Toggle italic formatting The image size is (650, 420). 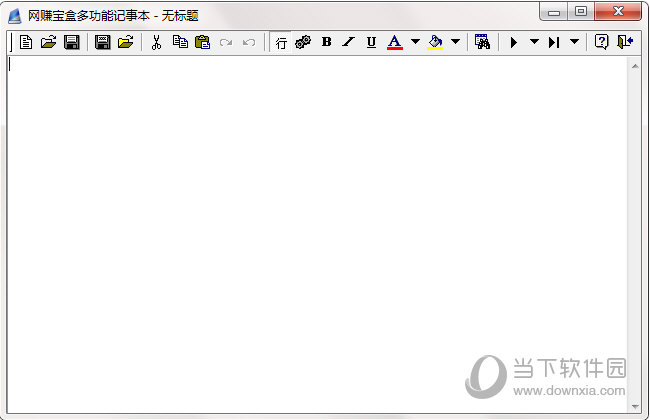[349, 42]
